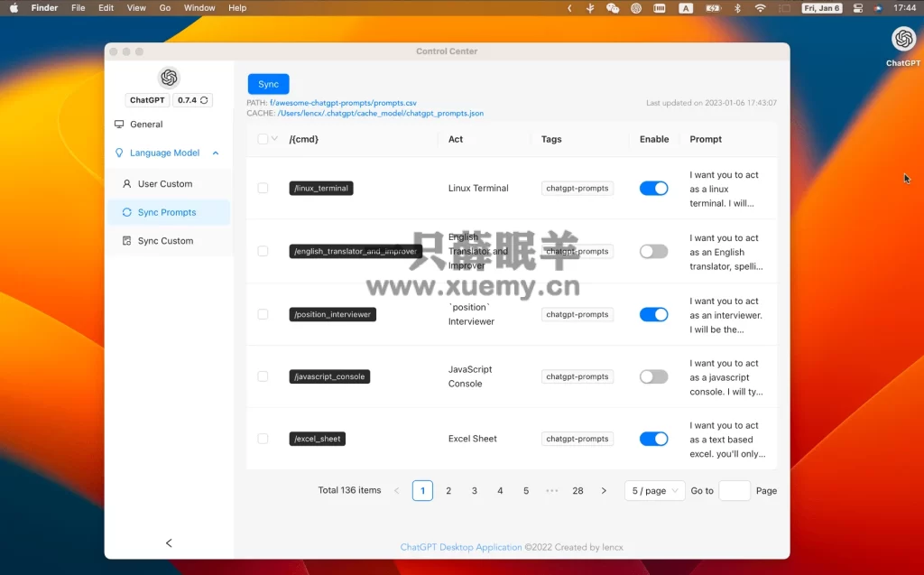924x575 pixels.
Task: Click the chatgpt-prompts tag in Linux Terminal row
Action: point(577,188)
